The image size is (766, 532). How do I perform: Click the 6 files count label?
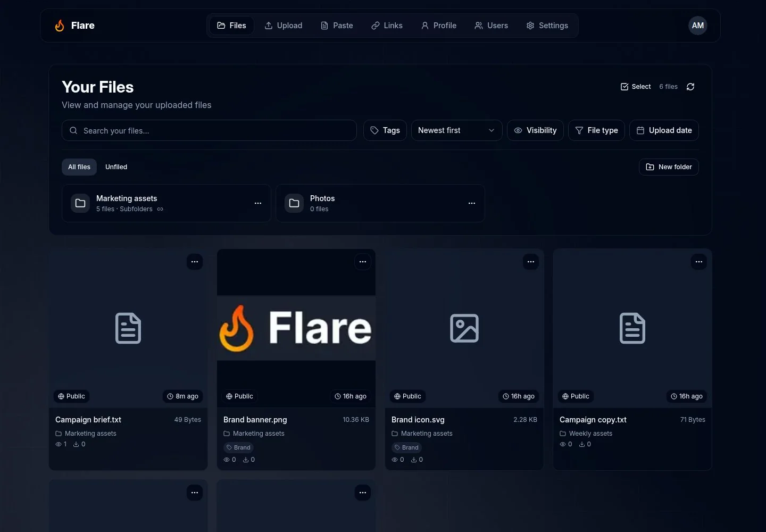pyautogui.click(x=668, y=87)
